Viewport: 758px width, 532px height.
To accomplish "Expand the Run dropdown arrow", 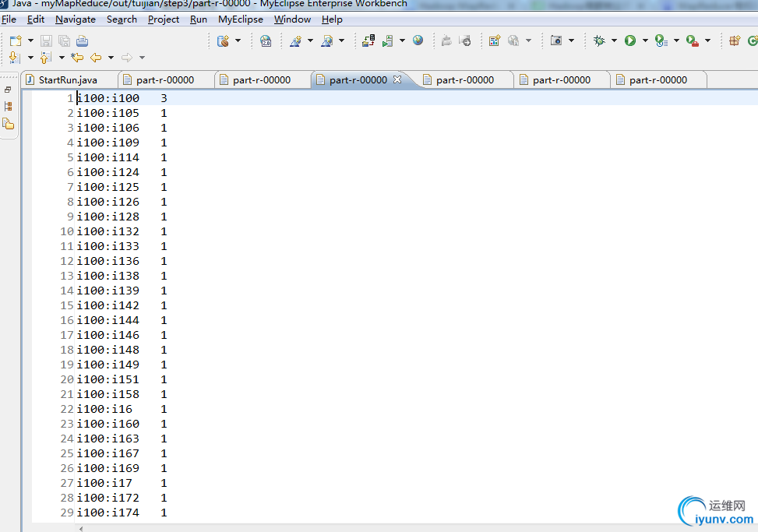I will point(645,41).
